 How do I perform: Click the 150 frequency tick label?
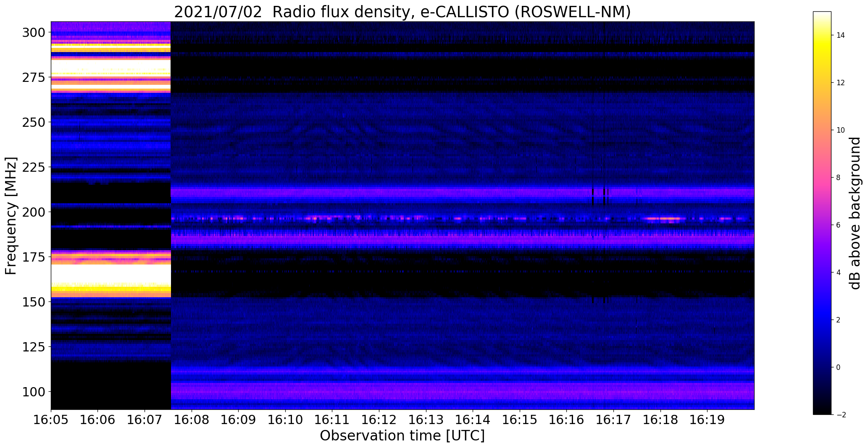click(34, 302)
